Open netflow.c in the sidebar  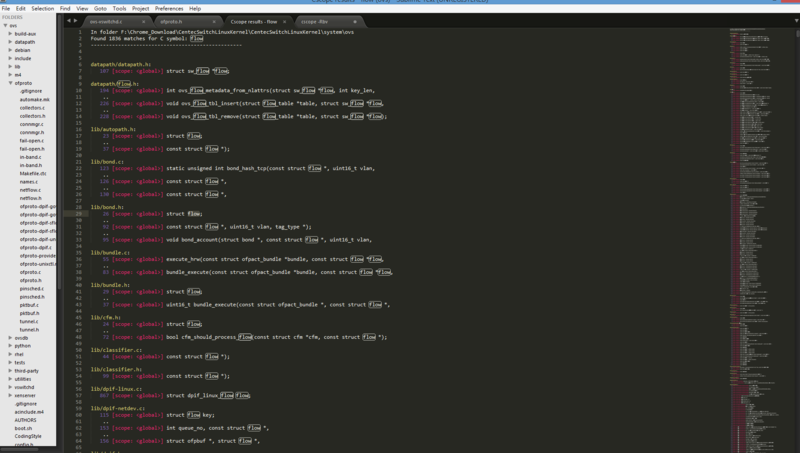click(x=30, y=190)
